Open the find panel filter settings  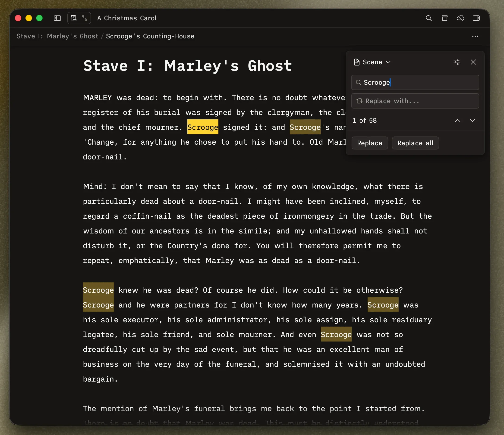457,62
